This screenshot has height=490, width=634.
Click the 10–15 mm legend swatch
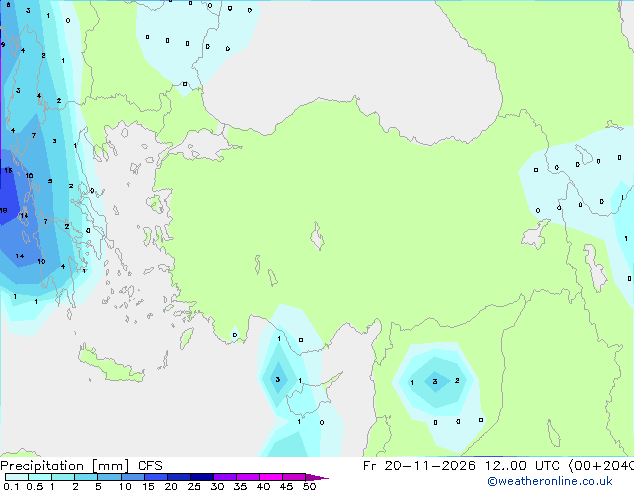coord(132,477)
